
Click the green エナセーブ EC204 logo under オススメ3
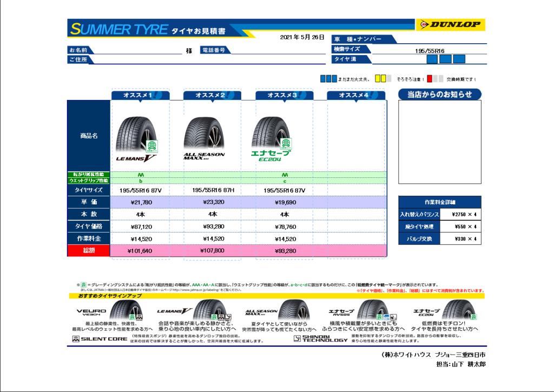pyautogui.click(x=271, y=155)
